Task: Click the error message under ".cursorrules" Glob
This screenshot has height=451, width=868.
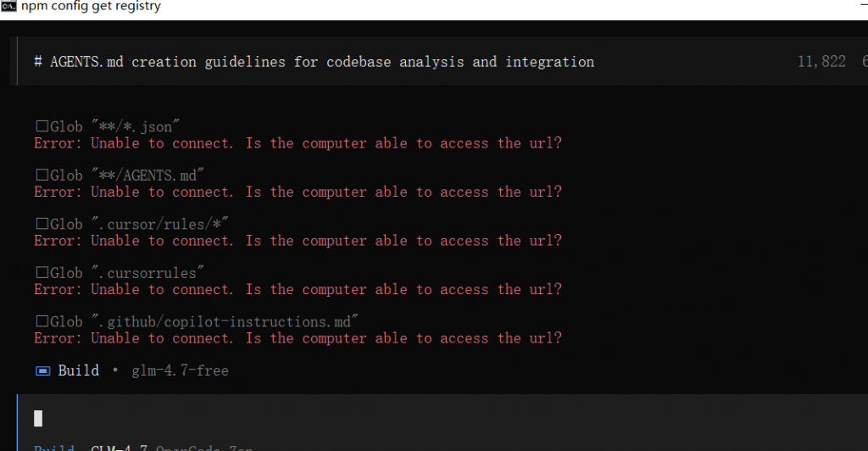Action: click(x=298, y=289)
